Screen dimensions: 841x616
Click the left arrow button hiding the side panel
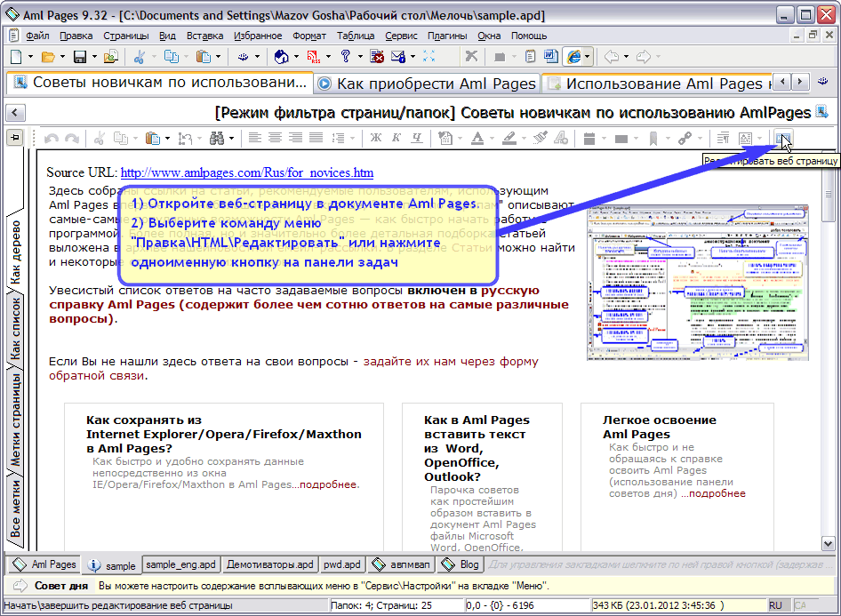[15, 113]
